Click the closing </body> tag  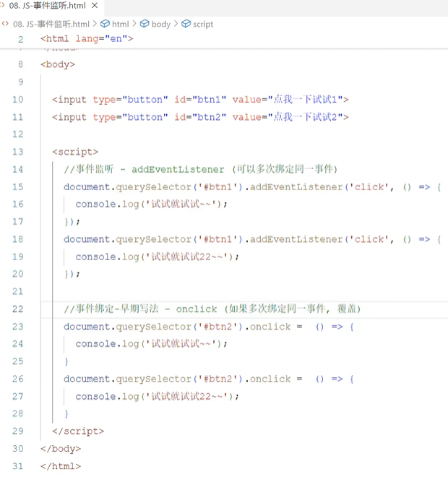[61, 449]
